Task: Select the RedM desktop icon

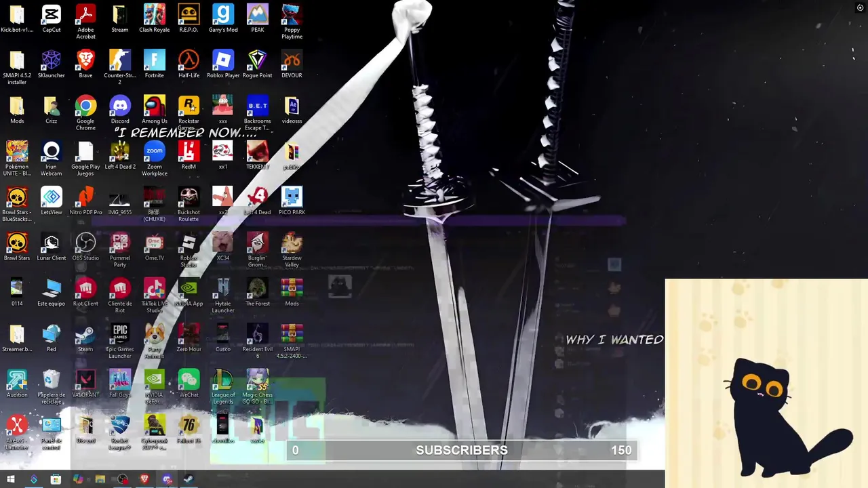Action: [189, 155]
